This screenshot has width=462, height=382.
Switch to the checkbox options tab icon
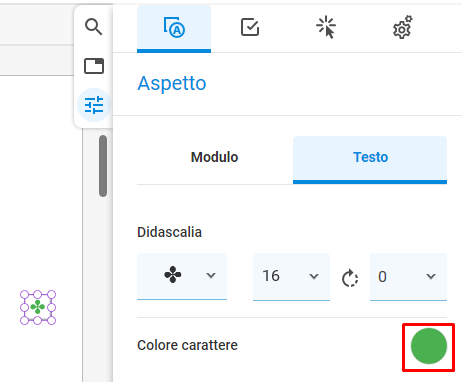pos(250,27)
